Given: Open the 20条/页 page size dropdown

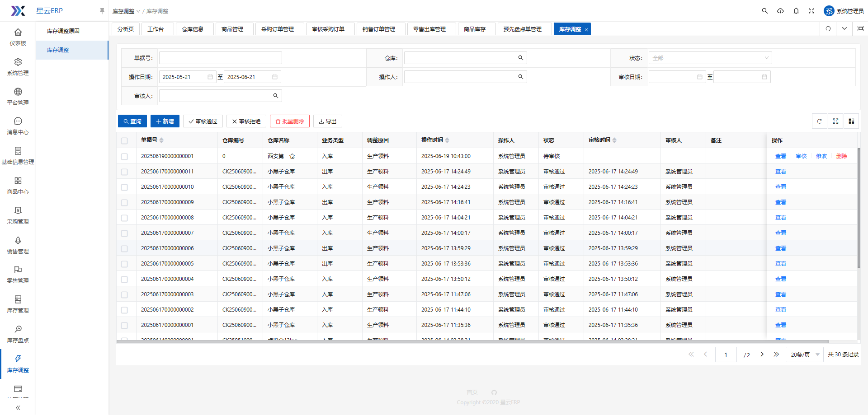Looking at the screenshot, I should (x=805, y=354).
